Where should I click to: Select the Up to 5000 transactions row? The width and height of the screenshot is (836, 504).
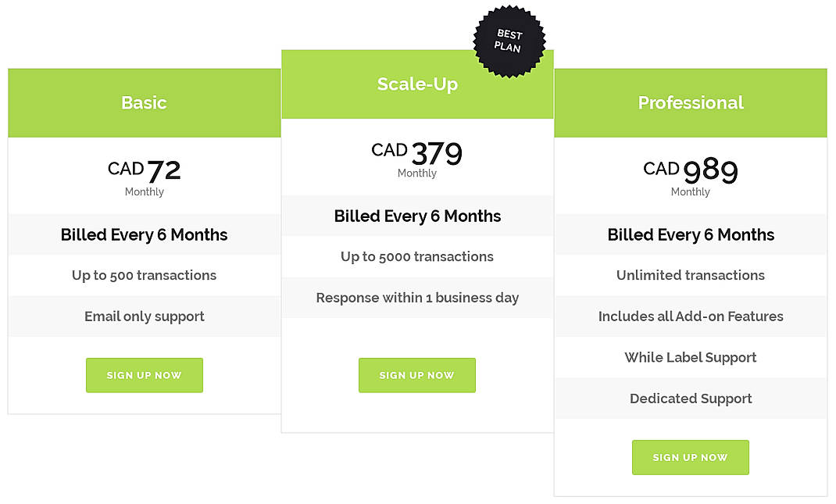click(416, 256)
